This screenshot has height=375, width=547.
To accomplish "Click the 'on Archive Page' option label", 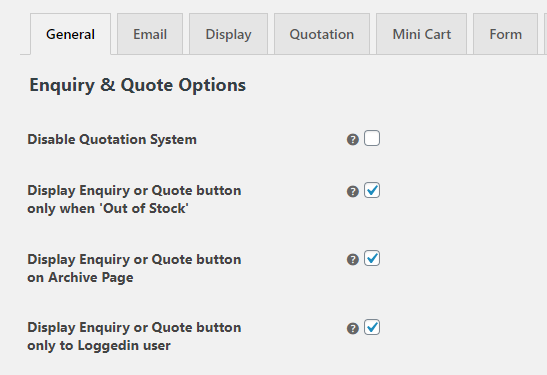I will coord(134,268).
